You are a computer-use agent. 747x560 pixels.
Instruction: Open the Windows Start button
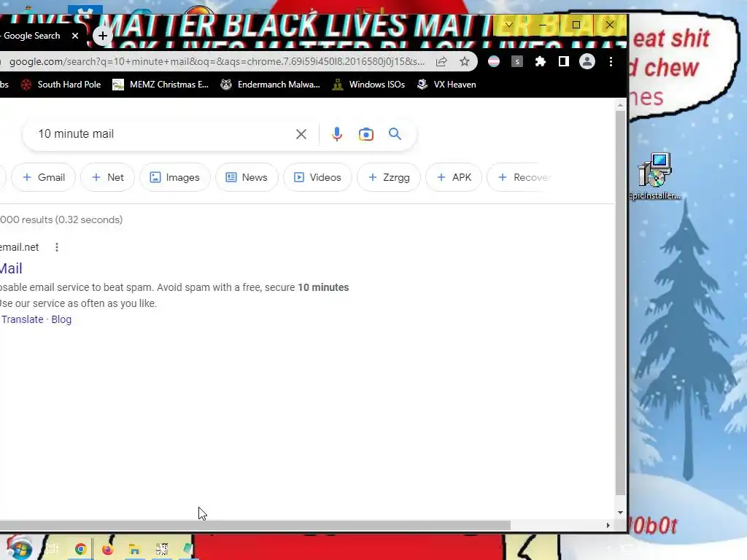18,548
